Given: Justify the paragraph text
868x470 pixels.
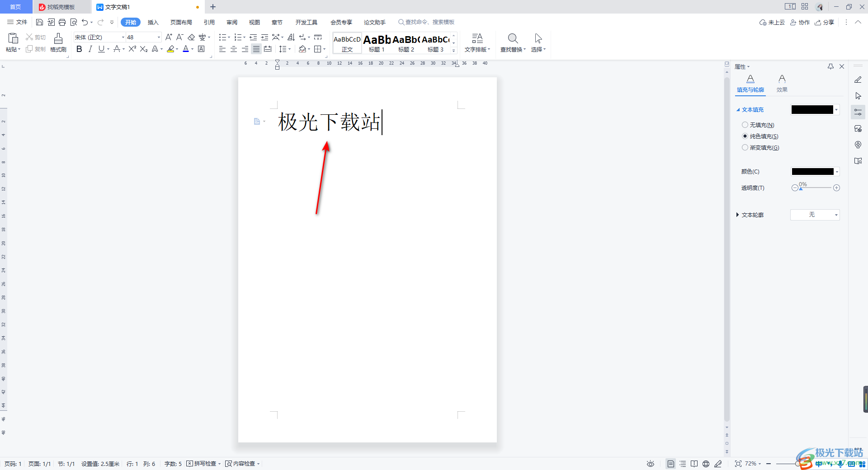Looking at the screenshot, I should pos(256,49).
